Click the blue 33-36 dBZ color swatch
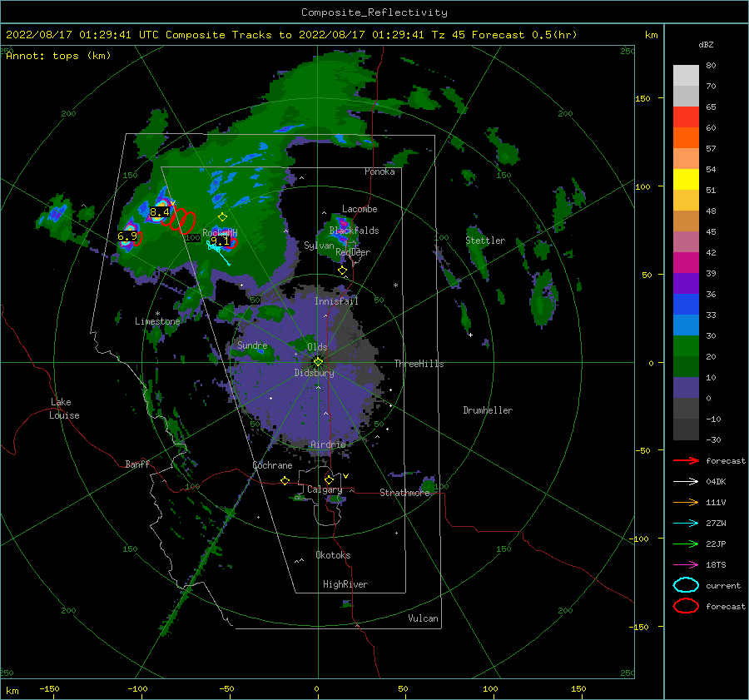The width and height of the screenshot is (749, 700). (x=686, y=305)
